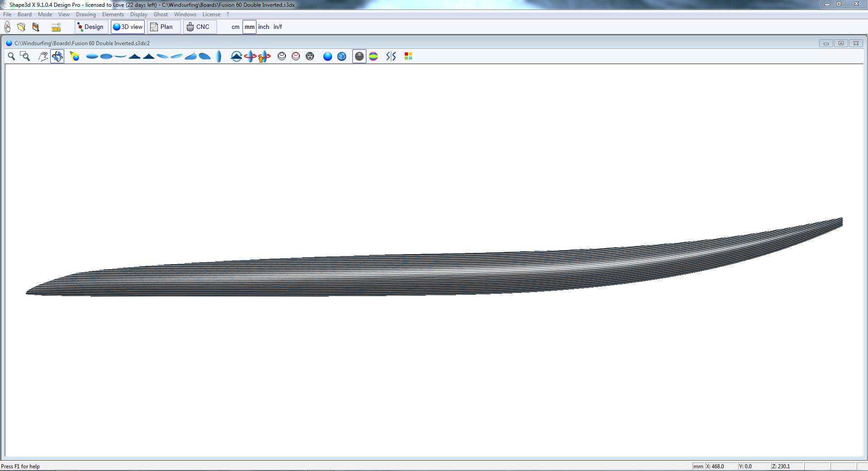868x471 pixels.
Task: Select the zoom magnifier tool
Action: 11,56
